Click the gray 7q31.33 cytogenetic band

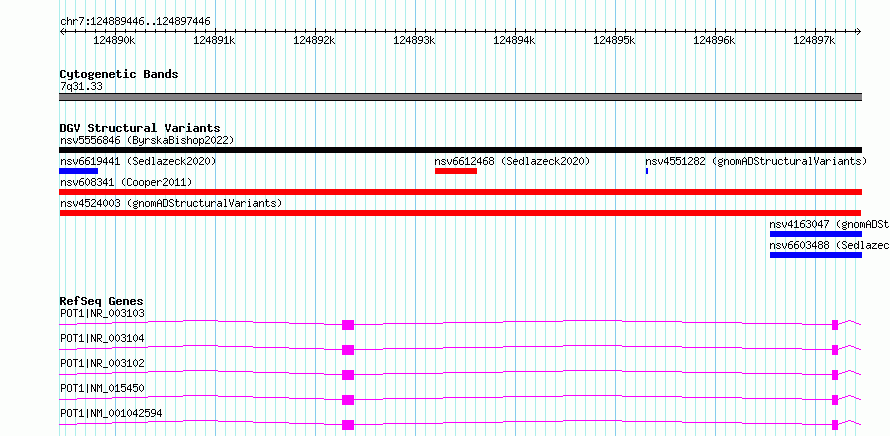[x=460, y=97]
